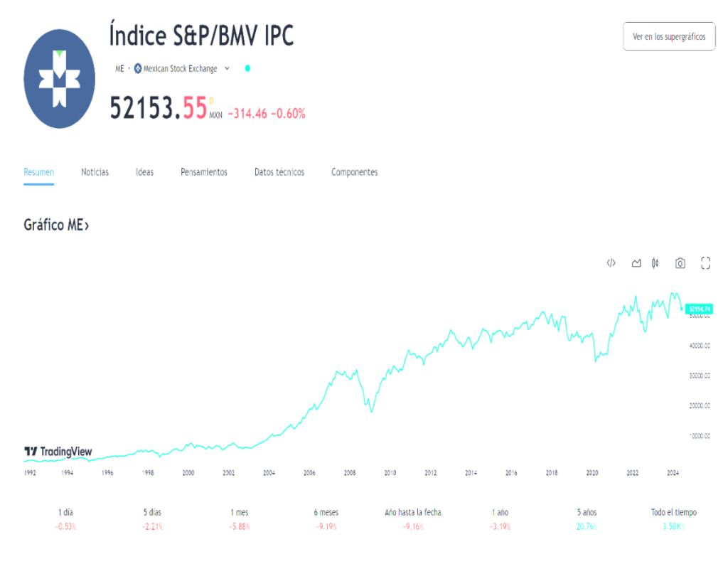728x569 pixels.
Task: Expand the Mexican Stock Exchange dropdown chevron
Action: click(x=227, y=68)
